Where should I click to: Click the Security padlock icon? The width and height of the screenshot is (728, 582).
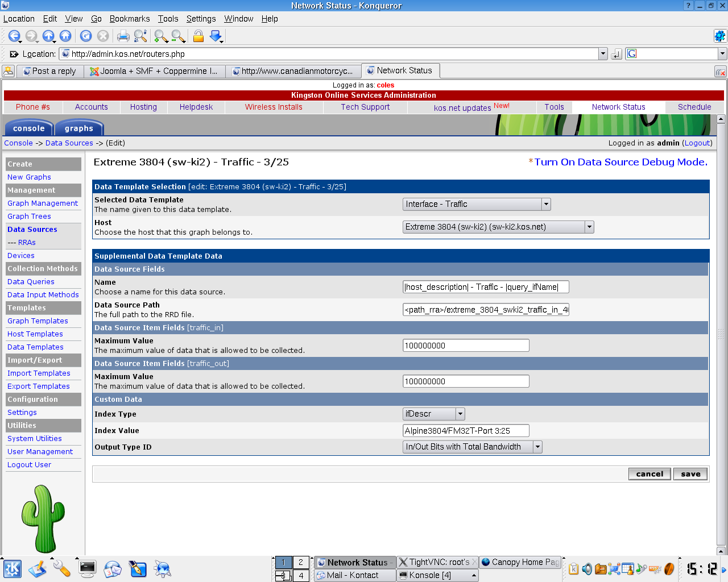tap(198, 36)
